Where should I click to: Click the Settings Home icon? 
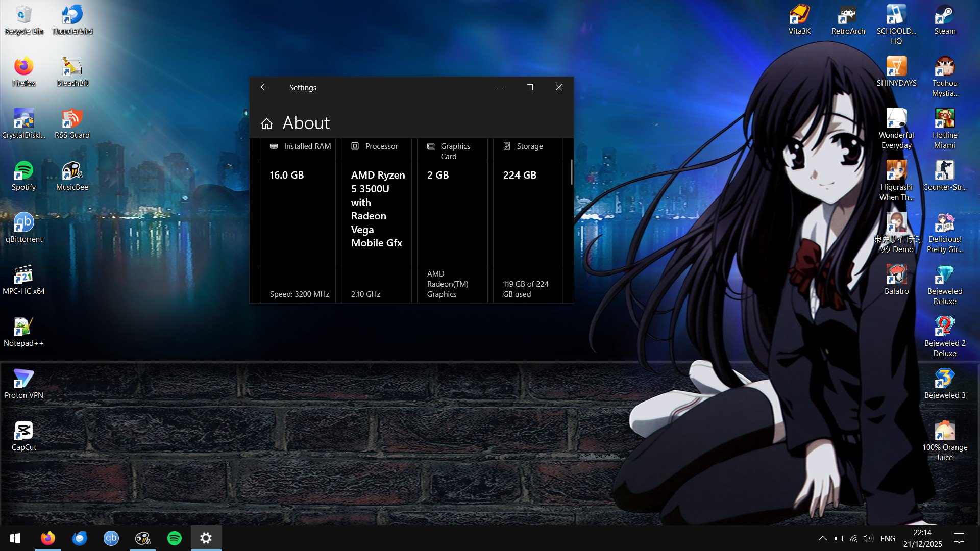266,123
